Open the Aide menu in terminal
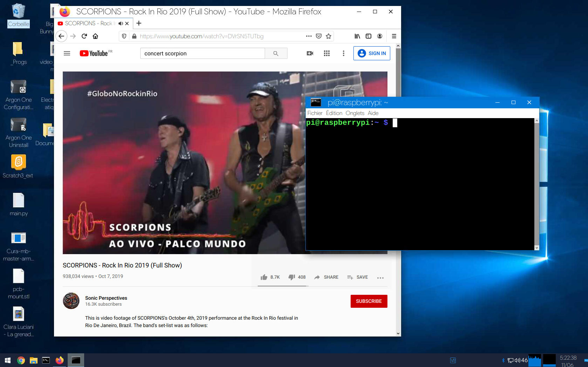The width and height of the screenshot is (588, 367). pos(373,113)
